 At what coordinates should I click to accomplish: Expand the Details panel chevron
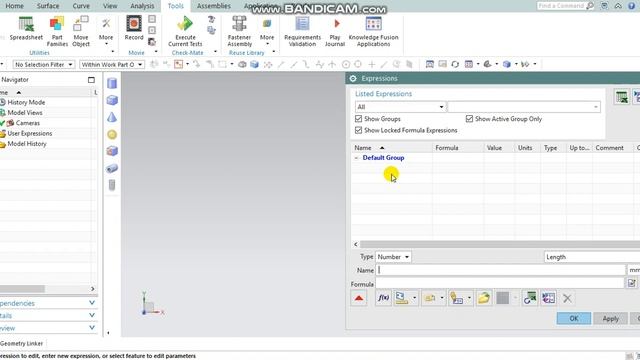point(92,315)
